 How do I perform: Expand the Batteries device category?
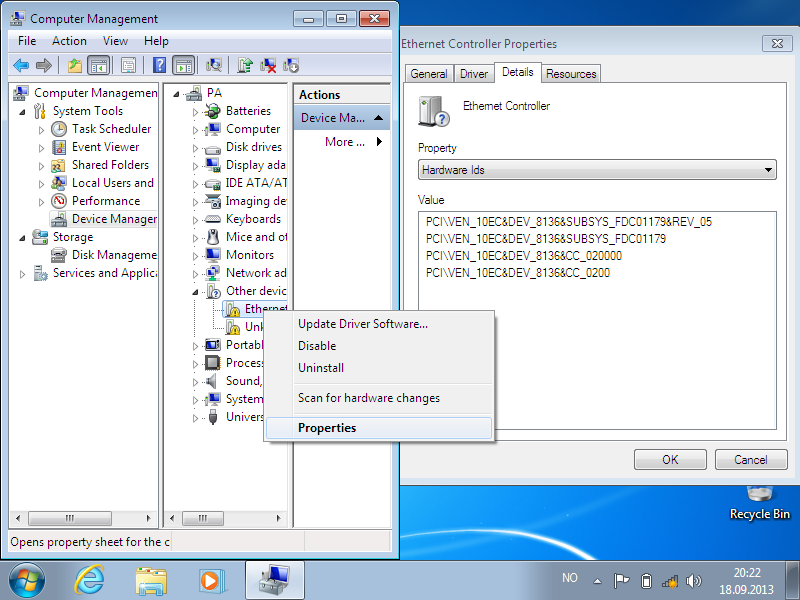click(x=195, y=112)
